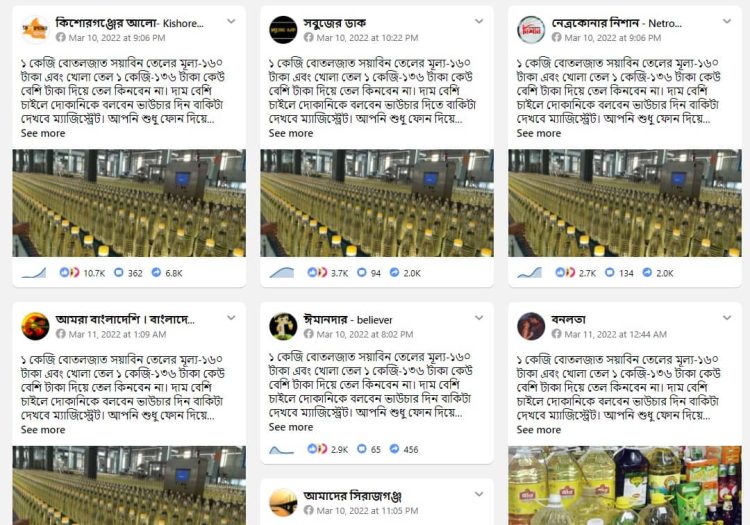The width and height of the screenshot is (750, 525).
Task: Click the share icon next to 6.8K
Action: [x=156, y=273]
